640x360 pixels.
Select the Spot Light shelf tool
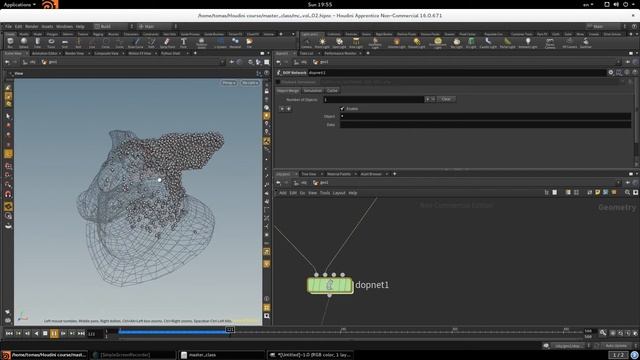339,42
